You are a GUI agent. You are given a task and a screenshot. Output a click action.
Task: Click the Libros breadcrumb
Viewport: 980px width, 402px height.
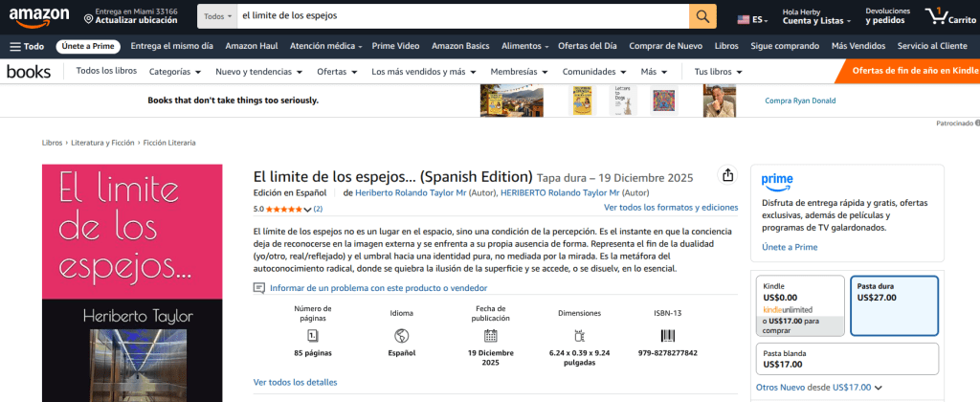(52, 143)
